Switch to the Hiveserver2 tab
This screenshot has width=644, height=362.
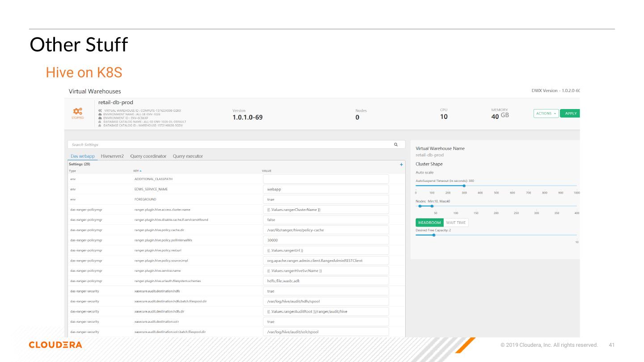point(112,156)
